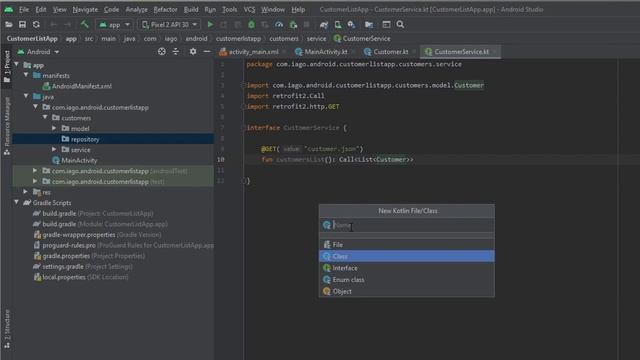
Task: Open the Navigate menu
Action: pos(85,9)
